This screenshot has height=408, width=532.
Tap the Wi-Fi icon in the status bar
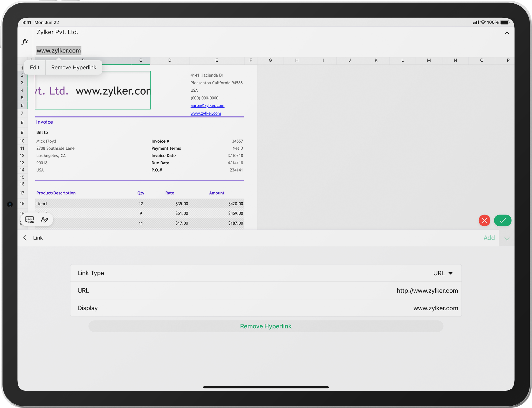pyautogui.click(x=483, y=22)
